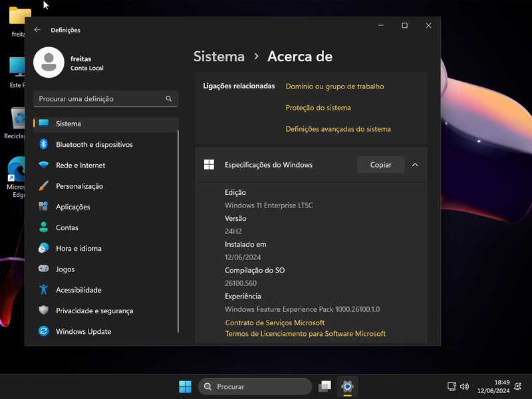Open the notifications bell icon in tray
This screenshot has height=399, width=532.
coord(518,386)
